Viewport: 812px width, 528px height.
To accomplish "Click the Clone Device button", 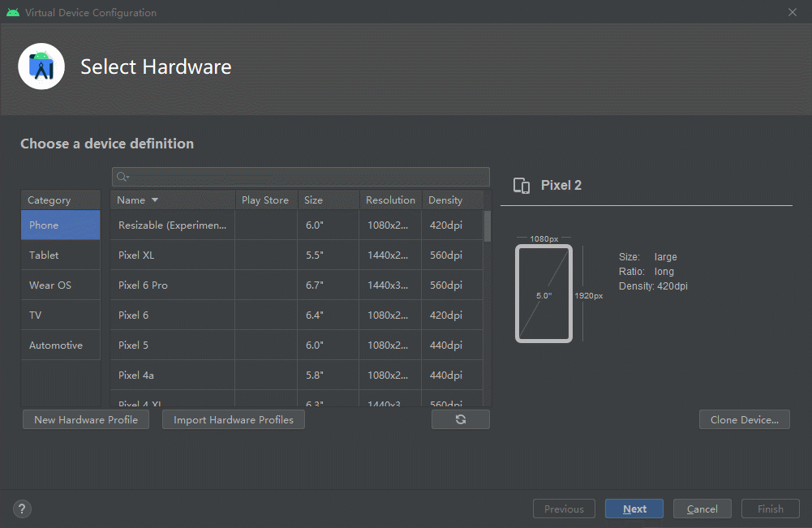I will (744, 419).
